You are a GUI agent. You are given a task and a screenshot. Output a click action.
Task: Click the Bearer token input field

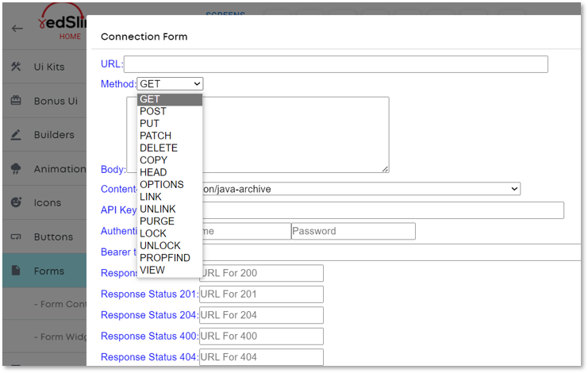point(392,252)
